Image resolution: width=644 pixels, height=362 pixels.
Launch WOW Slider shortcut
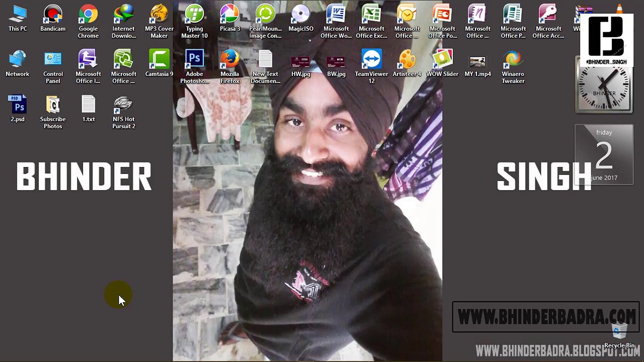442,64
